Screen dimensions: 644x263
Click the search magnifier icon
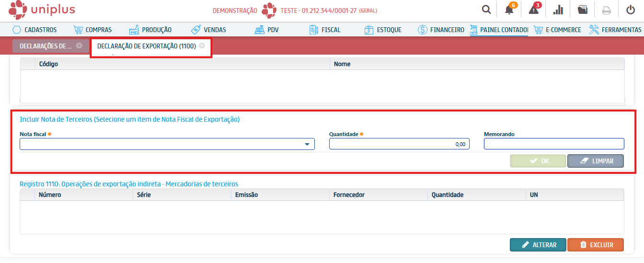click(x=486, y=10)
